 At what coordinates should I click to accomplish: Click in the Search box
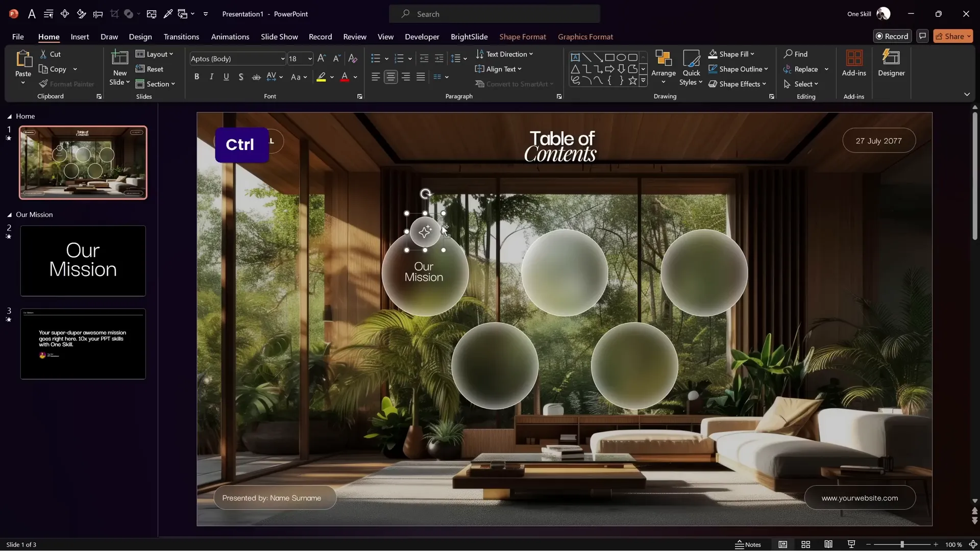(494, 14)
